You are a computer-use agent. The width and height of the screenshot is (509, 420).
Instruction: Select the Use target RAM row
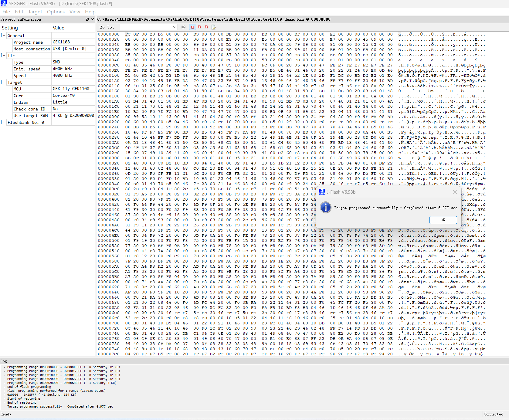[x=48, y=116]
